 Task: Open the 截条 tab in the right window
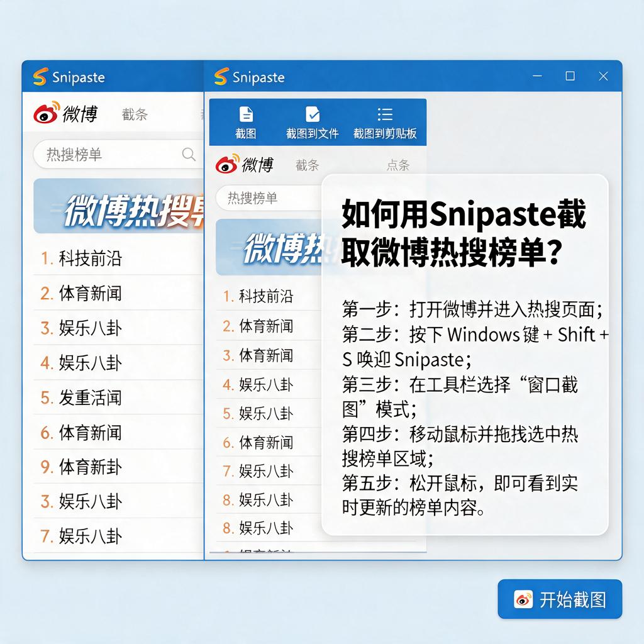pos(307,165)
